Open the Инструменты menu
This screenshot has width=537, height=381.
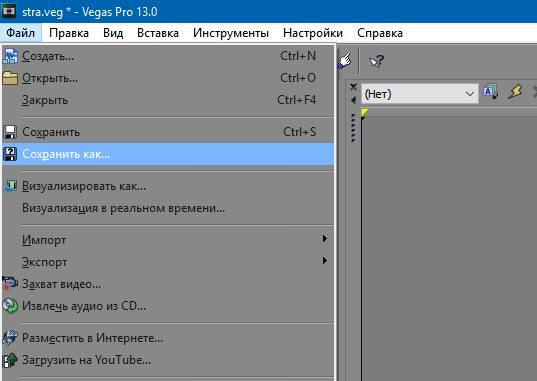click(x=231, y=33)
